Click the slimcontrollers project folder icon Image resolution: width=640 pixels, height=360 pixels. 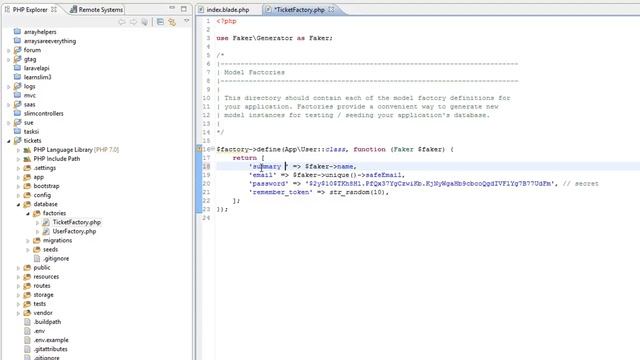point(17,113)
